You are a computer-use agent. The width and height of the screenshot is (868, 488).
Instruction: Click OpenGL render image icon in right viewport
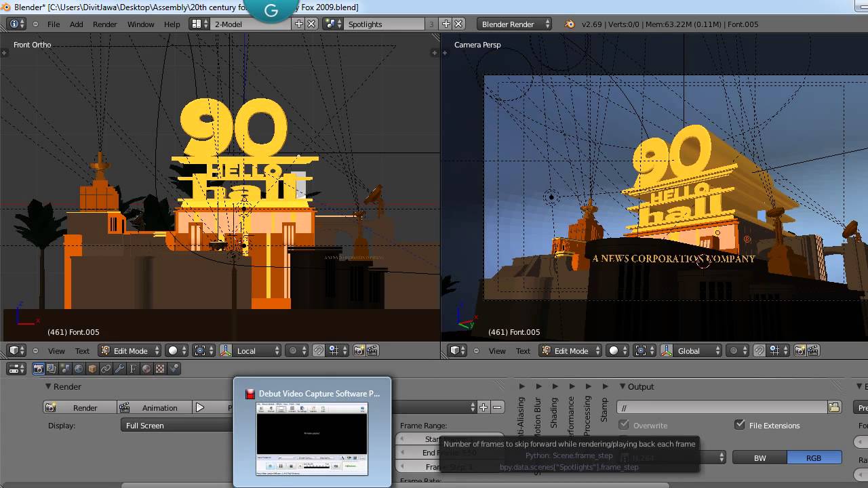click(800, 350)
